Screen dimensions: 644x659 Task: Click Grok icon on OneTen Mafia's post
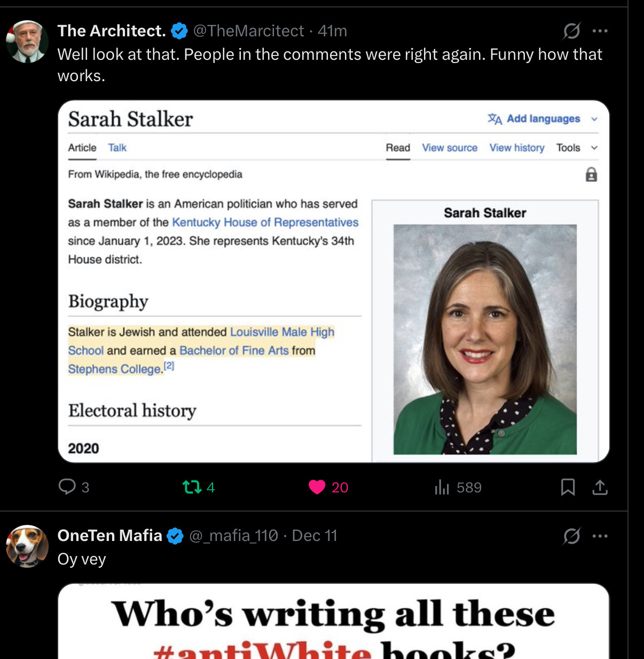pos(571,536)
